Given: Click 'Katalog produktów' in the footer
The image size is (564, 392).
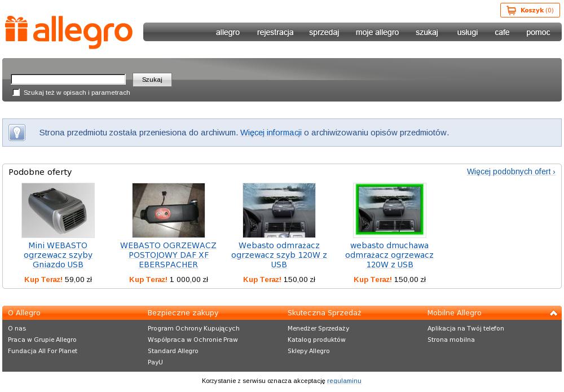Looking at the screenshot, I should (316, 340).
